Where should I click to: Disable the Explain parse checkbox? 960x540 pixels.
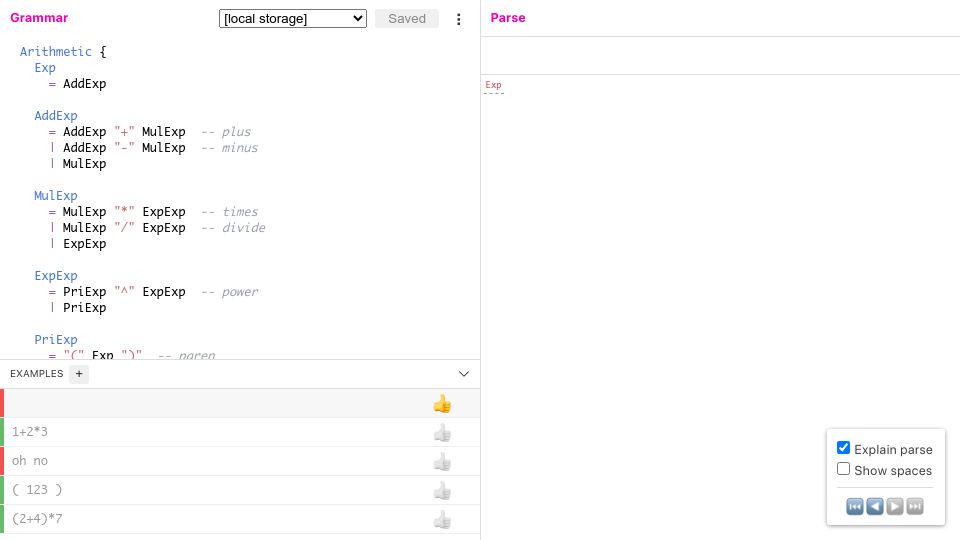[x=843, y=448]
